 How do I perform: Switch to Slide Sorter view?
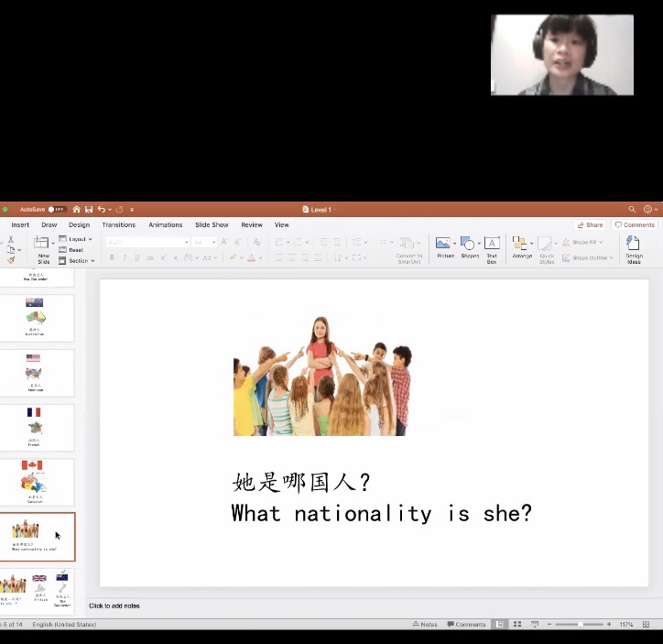click(516, 625)
